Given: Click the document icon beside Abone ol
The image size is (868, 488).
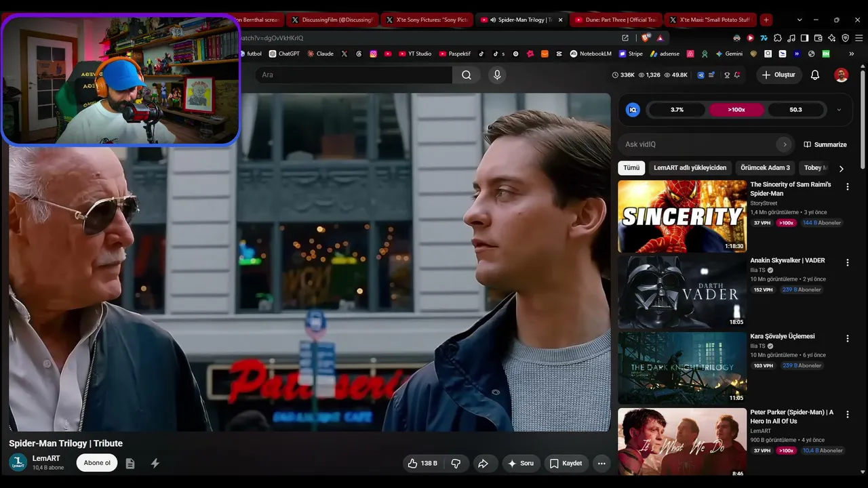Looking at the screenshot, I should [130, 464].
